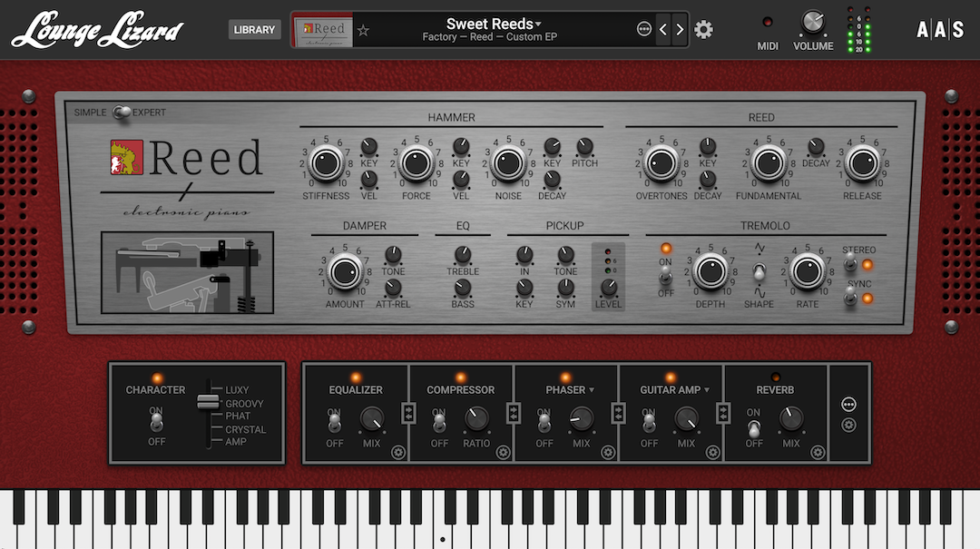Image resolution: width=980 pixels, height=549 pixels.
Task: Click the AAS logo
Action: coord(940,29)
